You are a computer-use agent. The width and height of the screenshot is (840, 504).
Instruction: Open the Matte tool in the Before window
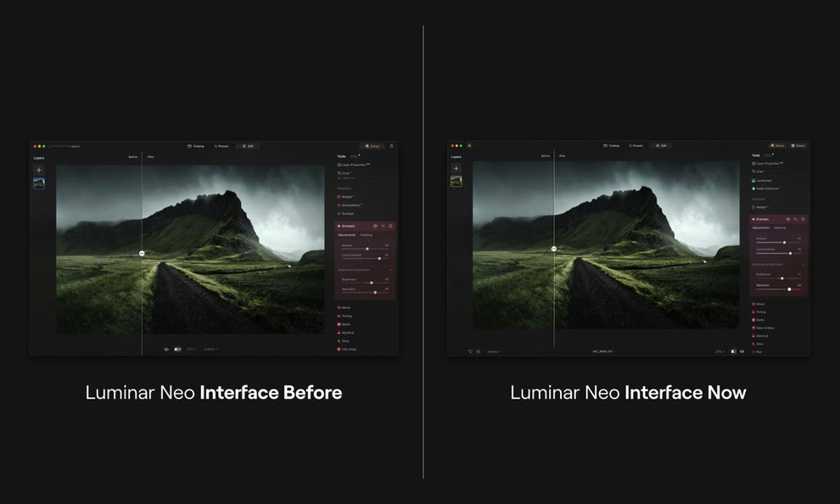pyautogui.click(x=344, y=324)
